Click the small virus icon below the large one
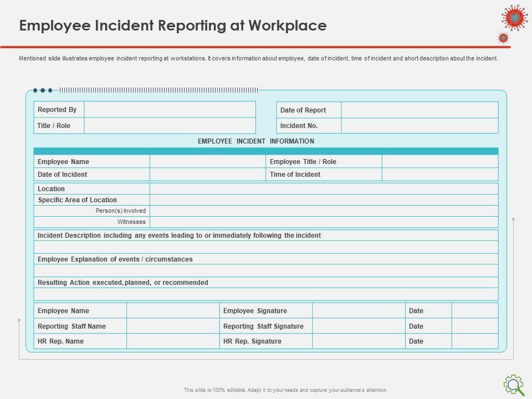This screenshot has height=399, width=532. tap(503, 38)
